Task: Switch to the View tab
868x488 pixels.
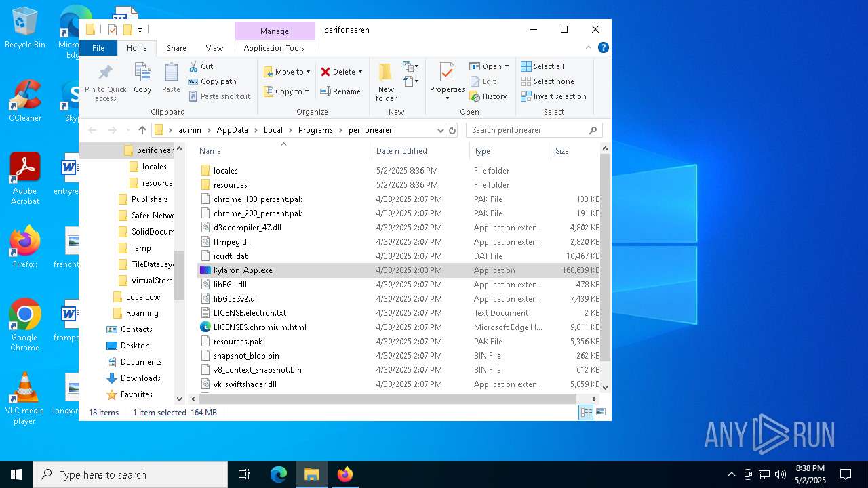Action: pyautogui.click(x=214, y=48)
